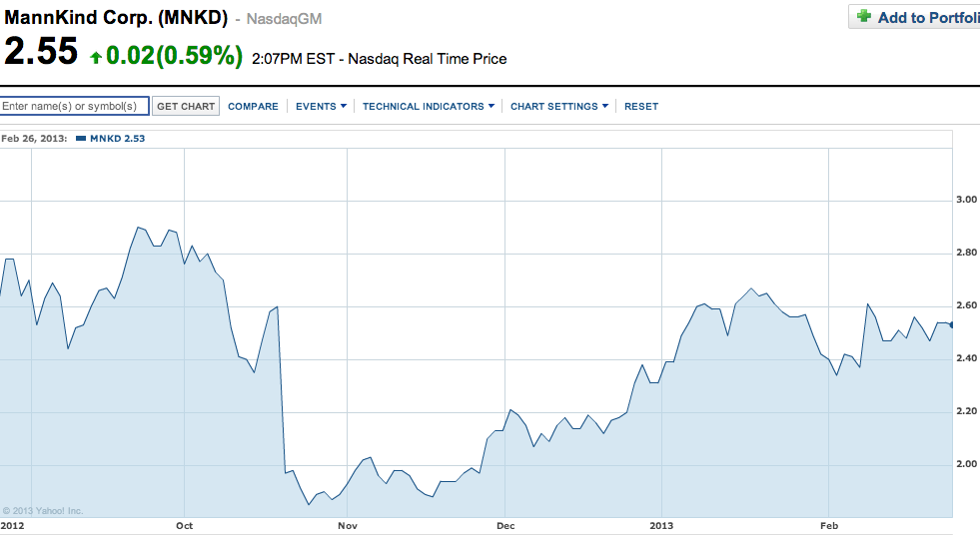This screenshot has width=980, height=535.
Task: Expand the CHART SETTINGS dropdown
Action: click(559, 107)
